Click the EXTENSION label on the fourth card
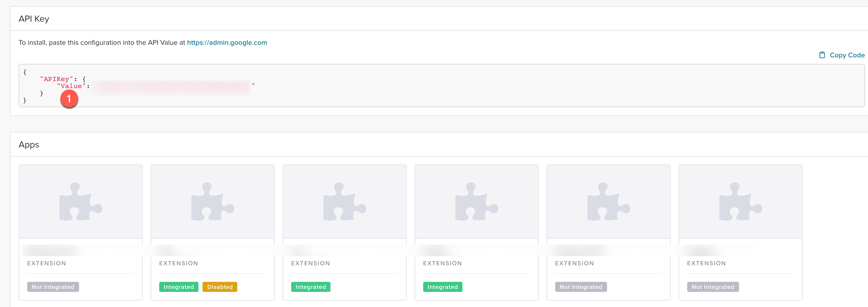The width and height of the screenshot is (868, 307). click(x=442, y=263)
